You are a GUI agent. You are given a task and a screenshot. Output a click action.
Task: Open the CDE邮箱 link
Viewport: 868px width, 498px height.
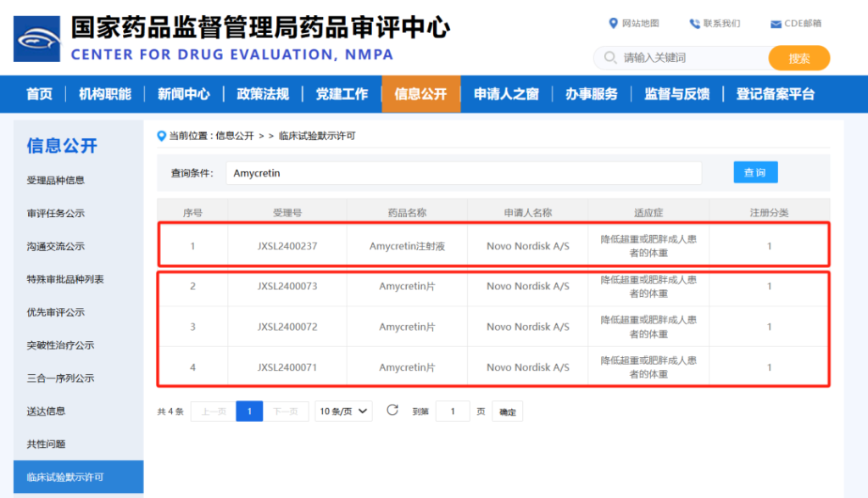coord(803,23)
